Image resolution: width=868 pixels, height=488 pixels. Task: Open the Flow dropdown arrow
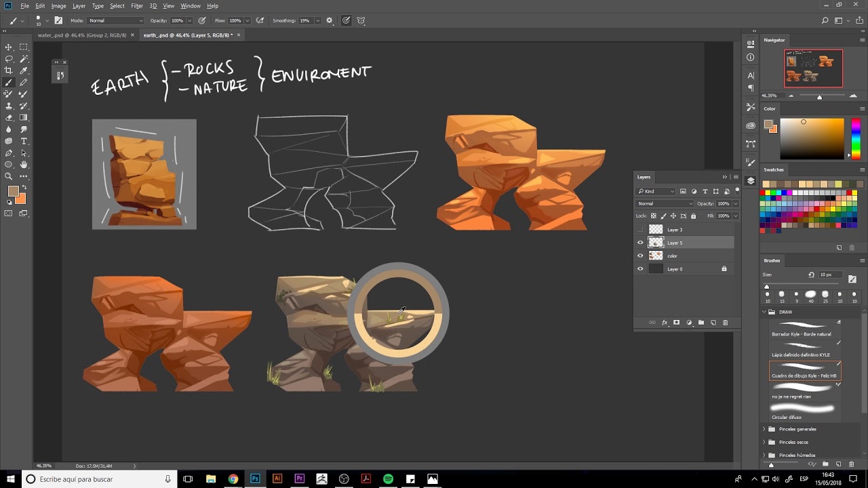246,20
